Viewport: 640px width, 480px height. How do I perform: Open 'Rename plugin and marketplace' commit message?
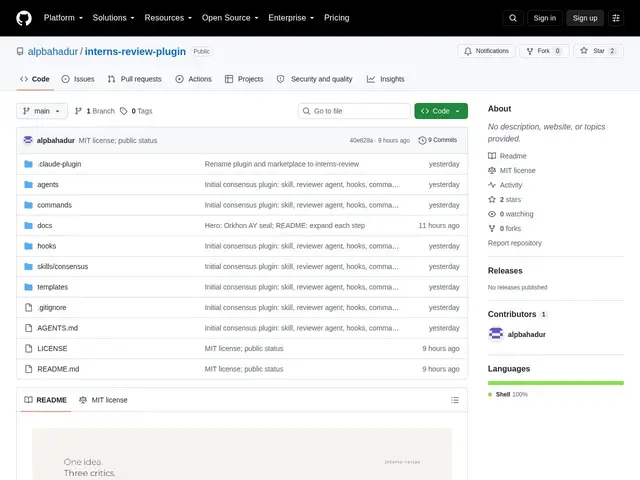[x=282, y=164]
